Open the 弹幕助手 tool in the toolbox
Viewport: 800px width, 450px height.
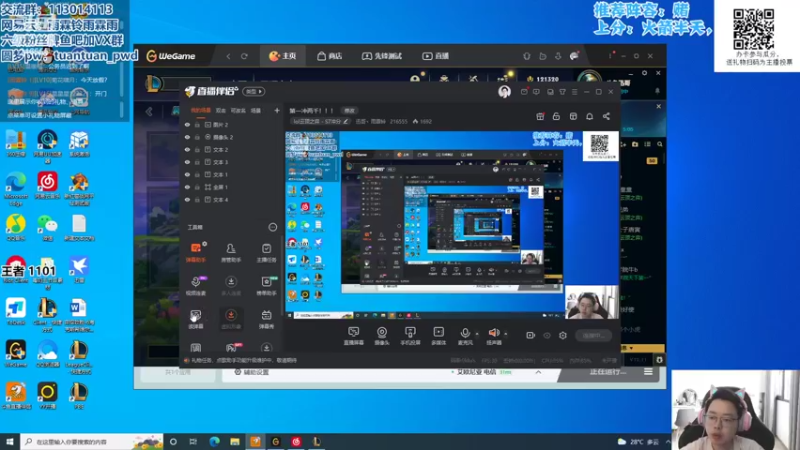196,252
